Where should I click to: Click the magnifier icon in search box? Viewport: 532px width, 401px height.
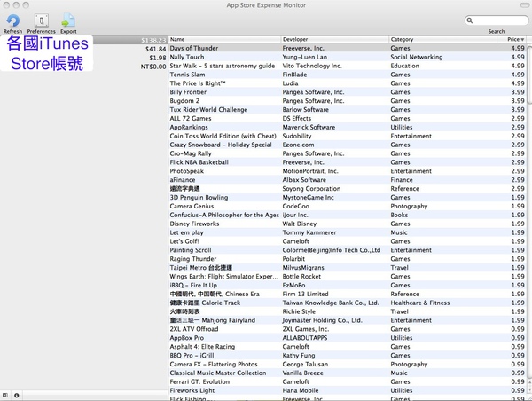point(470,20)
